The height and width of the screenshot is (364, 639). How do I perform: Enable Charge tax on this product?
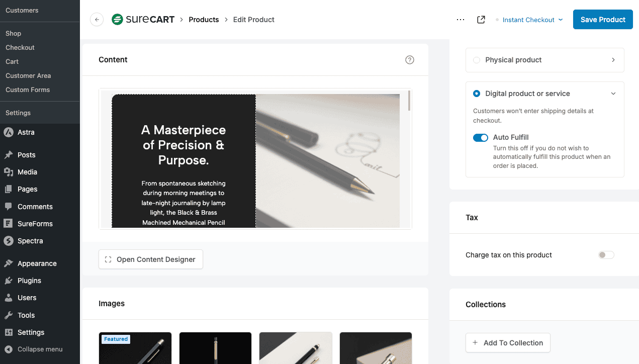(606, 255)
